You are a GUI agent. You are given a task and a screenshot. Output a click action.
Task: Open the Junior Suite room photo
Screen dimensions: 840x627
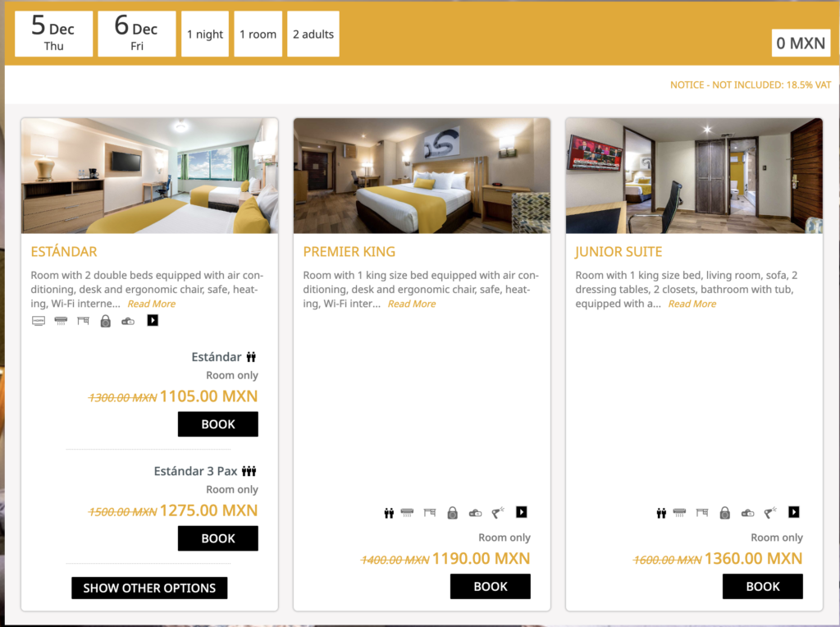[x=694, y=176]
